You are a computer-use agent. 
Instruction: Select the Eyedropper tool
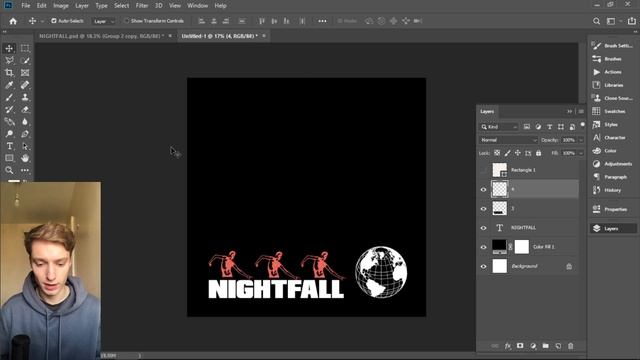point(9,85)
